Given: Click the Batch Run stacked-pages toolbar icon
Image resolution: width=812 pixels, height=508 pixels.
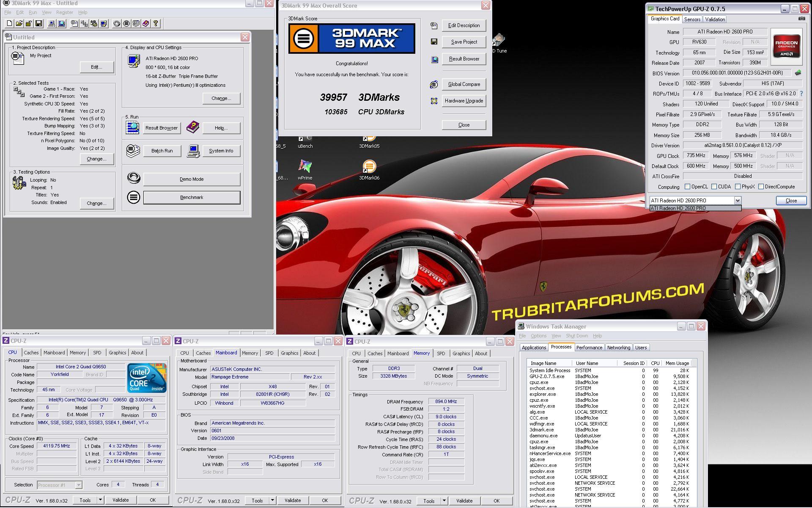Looking at the screenshot, I should 136,24.
